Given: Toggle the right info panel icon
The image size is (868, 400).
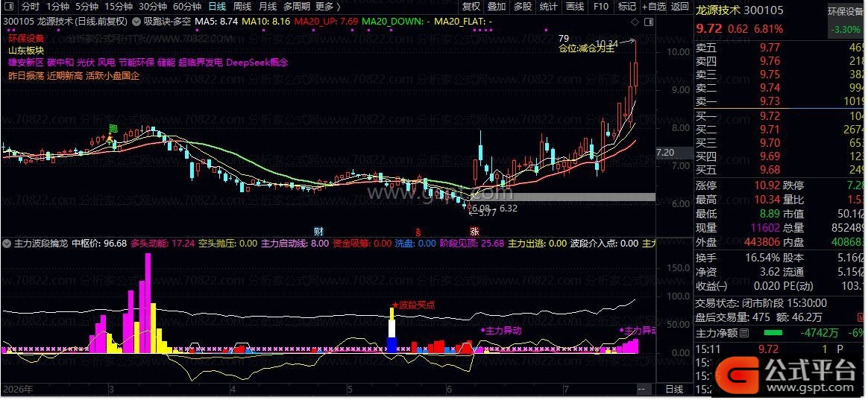Looking at the screenshot, I should pyautogui.click(x=648, y=22).
